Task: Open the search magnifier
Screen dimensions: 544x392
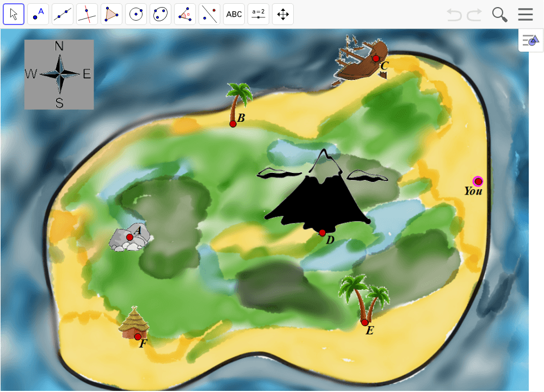Action: [499, 15]
